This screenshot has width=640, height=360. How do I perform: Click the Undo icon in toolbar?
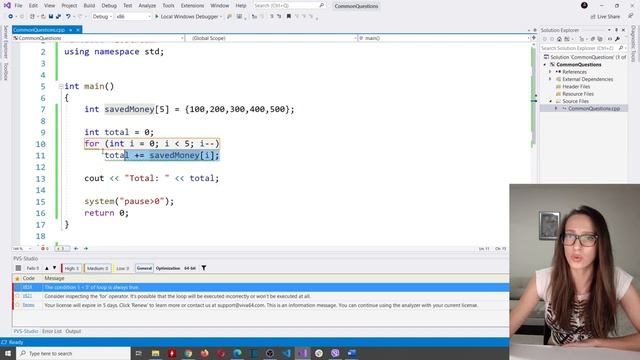pos(68,17)
